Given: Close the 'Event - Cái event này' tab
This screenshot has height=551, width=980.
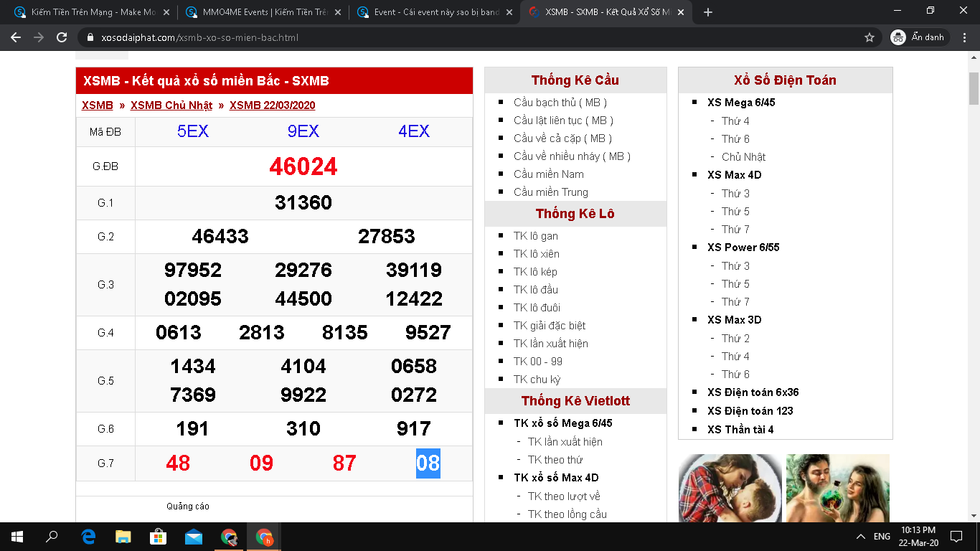Looking at the screenshot, I should point(509,12).
